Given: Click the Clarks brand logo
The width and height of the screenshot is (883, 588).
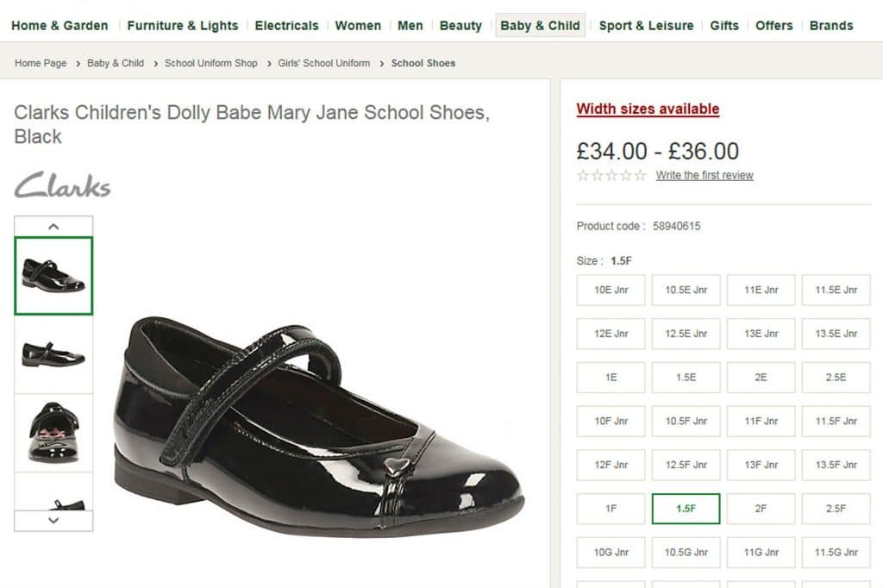Looking at the screenshot, I should (x=62, y=185).
